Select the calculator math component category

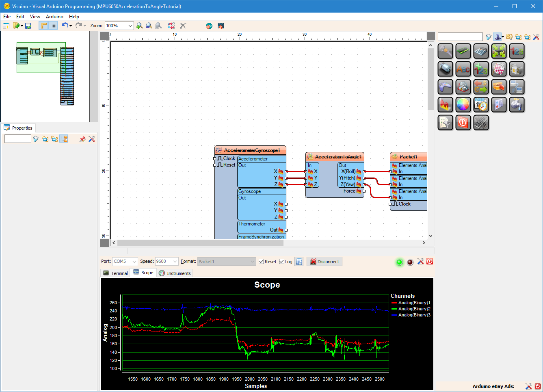tap(481, 51)
